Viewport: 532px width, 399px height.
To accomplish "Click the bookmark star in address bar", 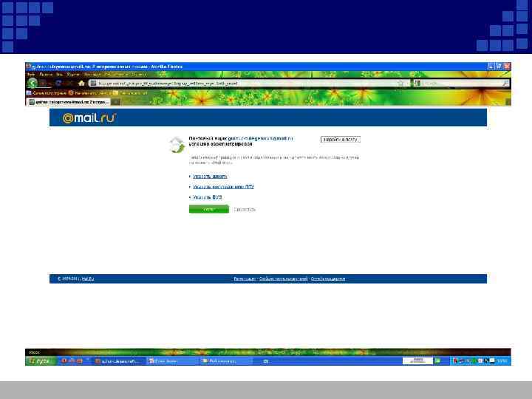I will point(400,83).
